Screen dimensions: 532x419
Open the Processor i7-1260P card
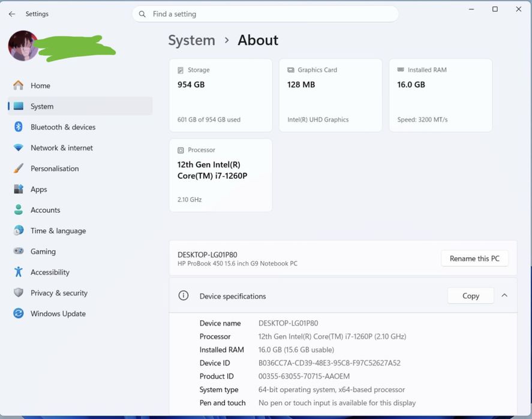tap(221, 175)
